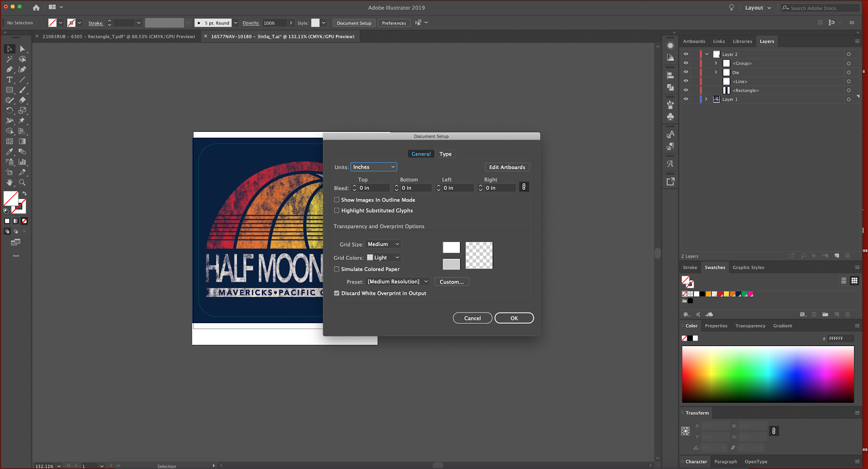
Task: Open the Preset resolution dropdown
Action: pyautogui.click(x=398, y=282)
